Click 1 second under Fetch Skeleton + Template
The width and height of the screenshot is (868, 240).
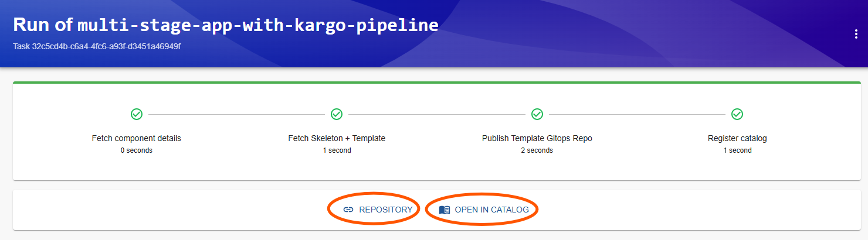[337, 150]
